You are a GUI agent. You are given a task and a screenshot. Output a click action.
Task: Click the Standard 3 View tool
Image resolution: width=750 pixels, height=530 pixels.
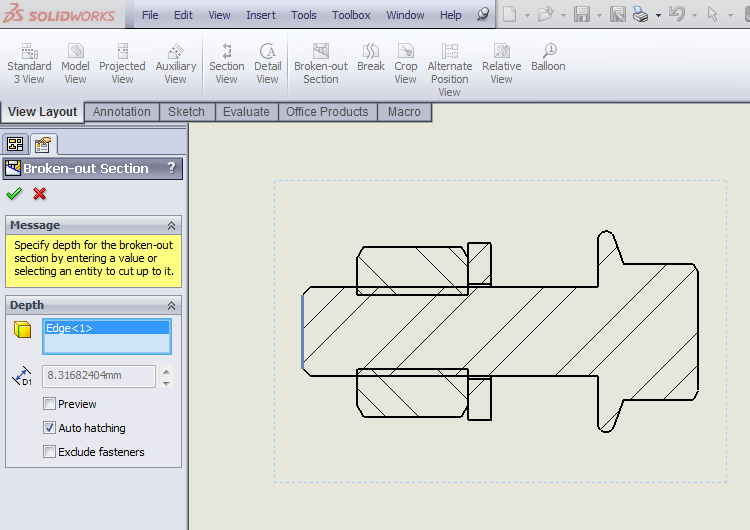(29, 64)
